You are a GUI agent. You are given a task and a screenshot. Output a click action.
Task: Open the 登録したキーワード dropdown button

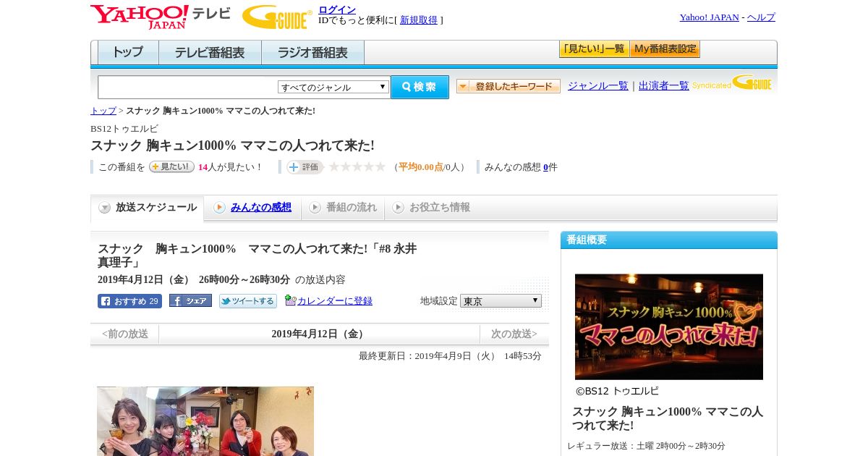point(509,86)
